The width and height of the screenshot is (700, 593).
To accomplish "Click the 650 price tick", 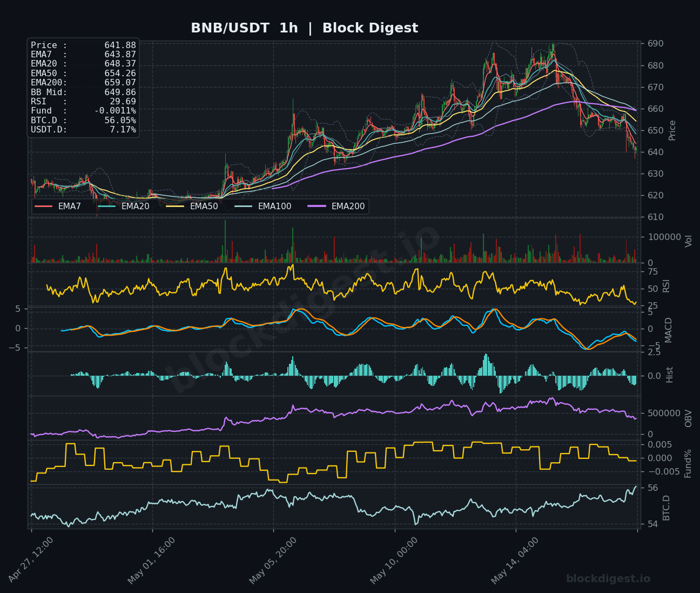I will [x=656, y=131].
